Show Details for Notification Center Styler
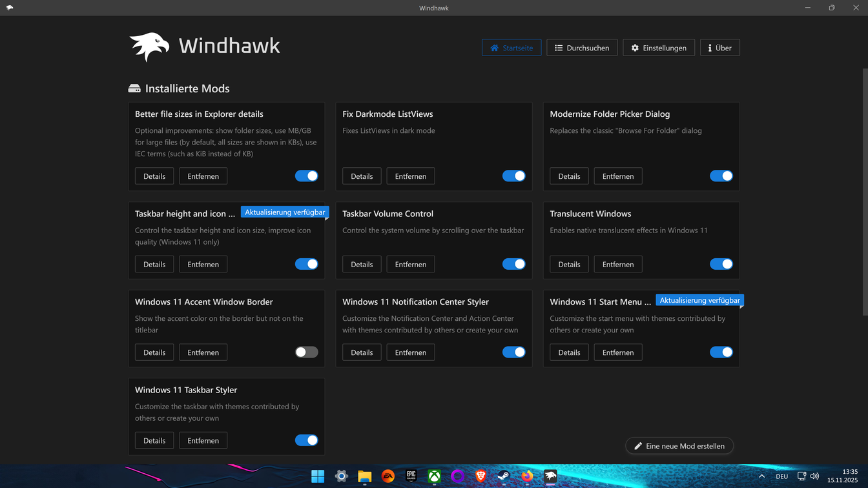 coord(362,352)
